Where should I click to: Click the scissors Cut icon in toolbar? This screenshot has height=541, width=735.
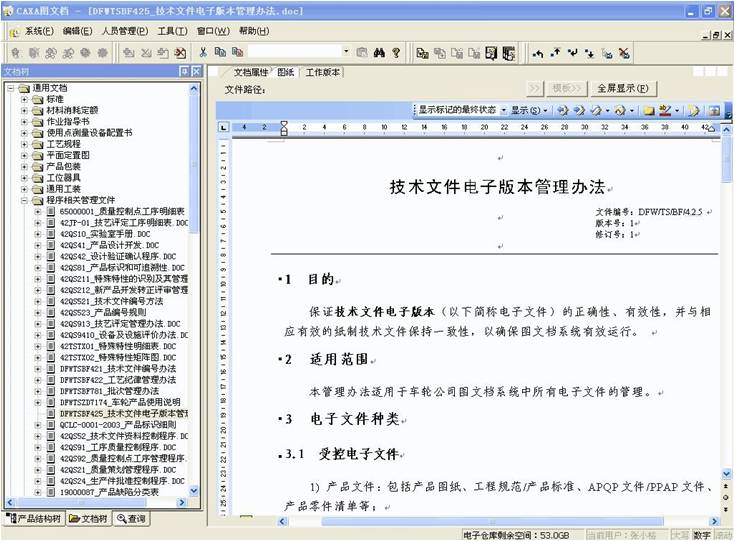coord(203,51)
